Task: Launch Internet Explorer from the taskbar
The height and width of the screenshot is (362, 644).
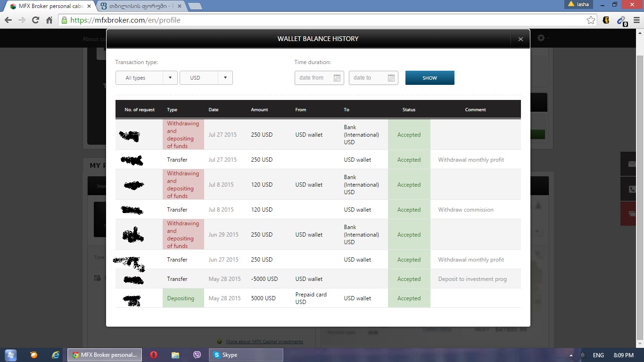Action: (56, 355)
